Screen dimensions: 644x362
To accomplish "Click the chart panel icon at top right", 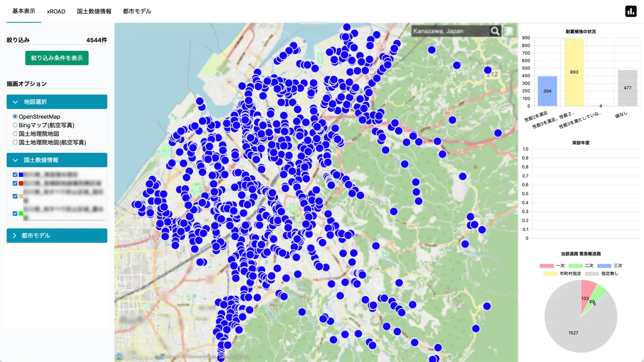I will click(x=631, y=12).
